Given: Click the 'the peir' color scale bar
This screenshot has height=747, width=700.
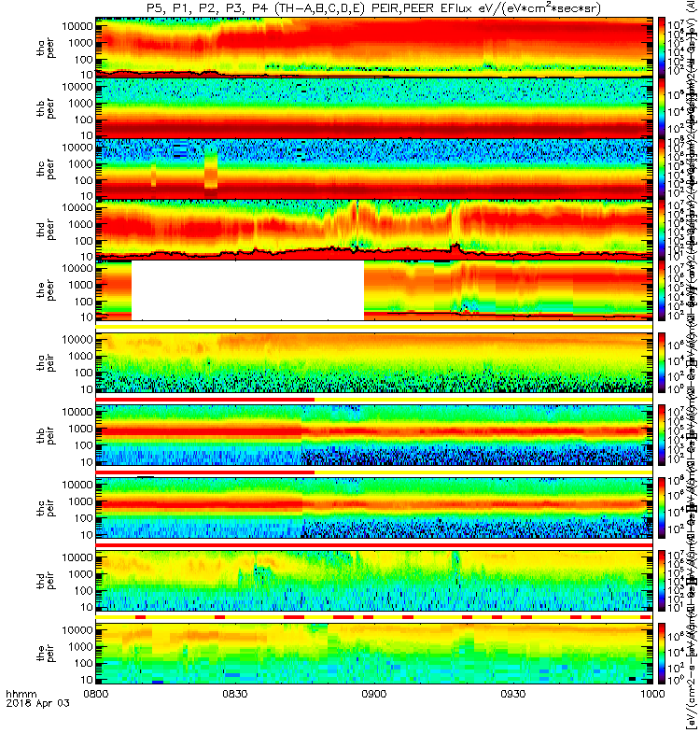Looking at the screenshot, I should coord(662,653).
